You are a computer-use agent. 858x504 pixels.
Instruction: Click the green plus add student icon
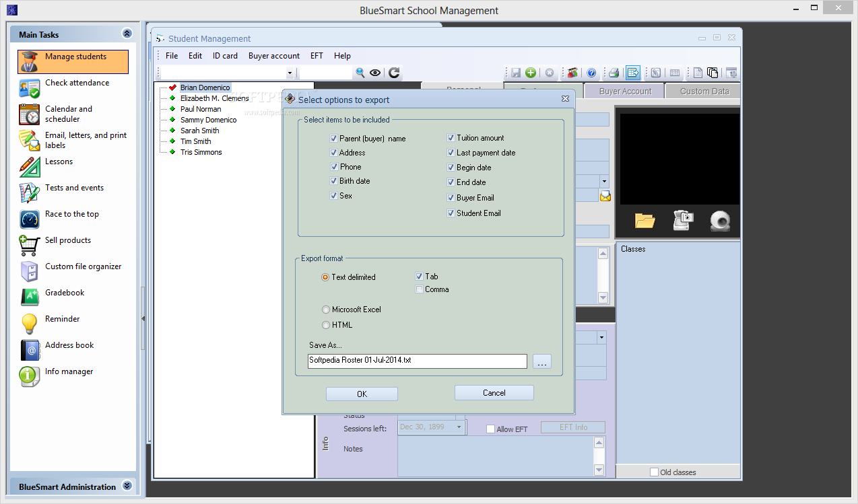[531, 73]
